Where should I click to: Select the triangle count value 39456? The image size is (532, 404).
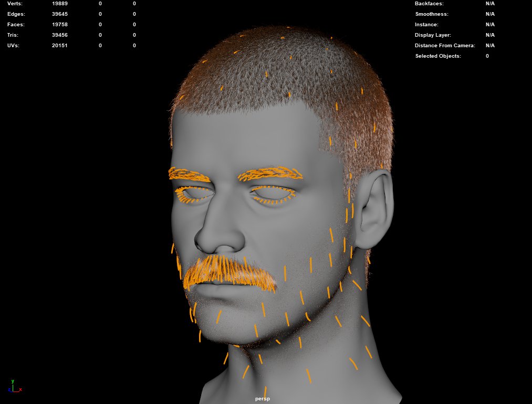pyautogui.click(x=60, y=35)
